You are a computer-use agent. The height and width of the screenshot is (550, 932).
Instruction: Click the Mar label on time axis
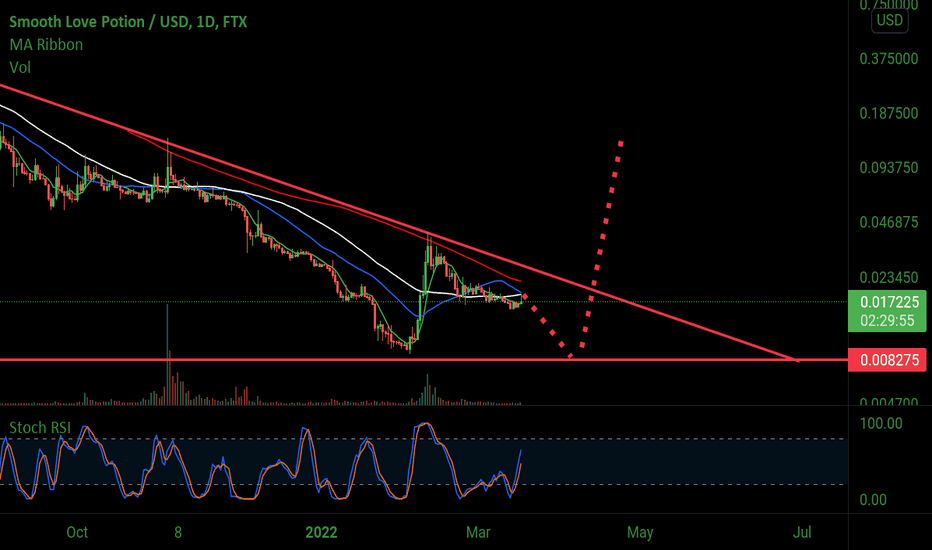(x=478, y=532)
